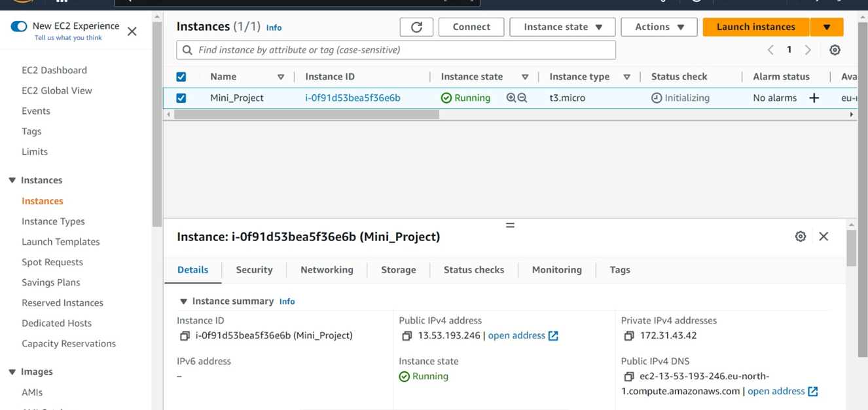
Task: Refresh the instances list
Action: (416, 27)
